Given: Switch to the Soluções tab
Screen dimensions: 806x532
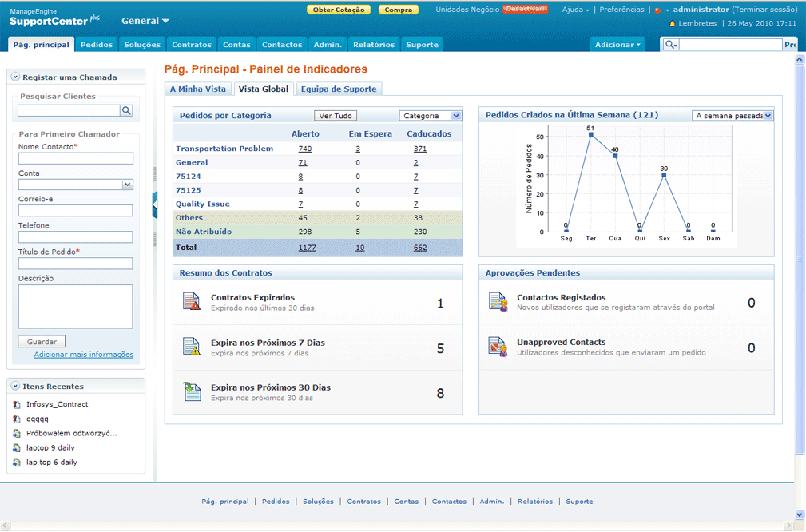Looking at the screenshot, I should click(x=142, y=45).
